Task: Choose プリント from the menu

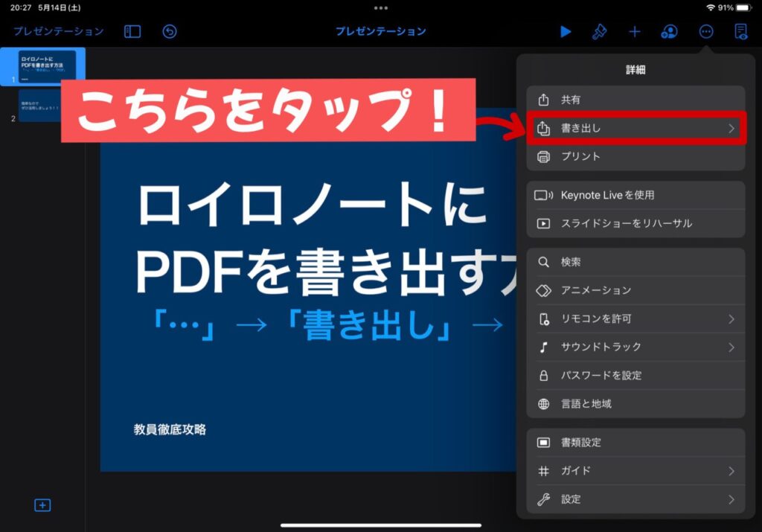Action: [x=635, y=156]
